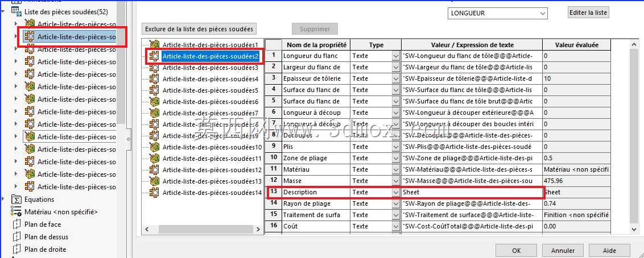The width and height of the screenshot is (644, 258).
Task: Click evaluated value 10 for Epaisseur de tôlerie
Action: (x=577, y=79)
